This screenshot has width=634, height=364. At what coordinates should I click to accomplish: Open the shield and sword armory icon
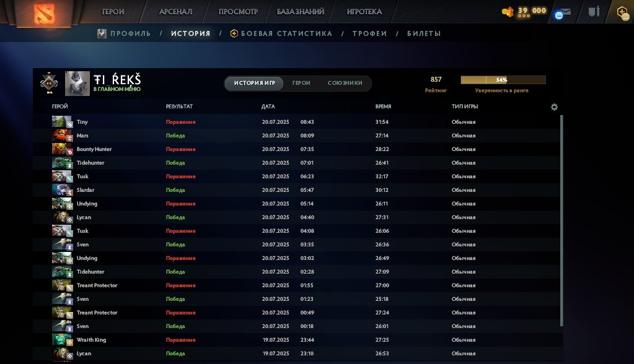594,11
